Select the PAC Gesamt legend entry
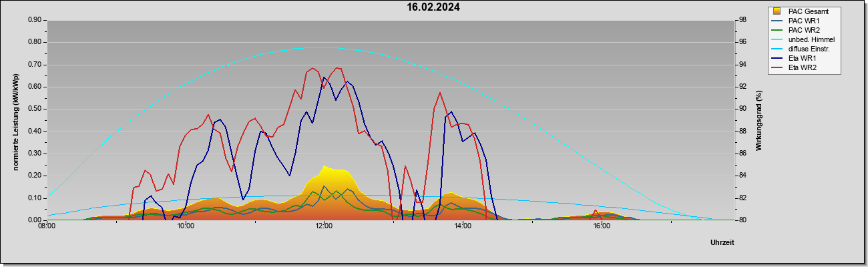 801,11
